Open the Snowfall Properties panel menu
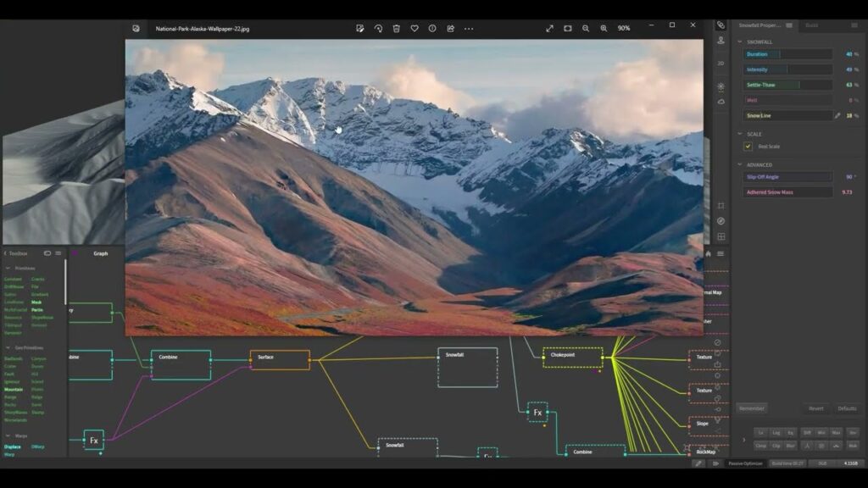Image resolution: width=868 pixels, height=488 pixels. pyautogui.click(x=789, y=25)
